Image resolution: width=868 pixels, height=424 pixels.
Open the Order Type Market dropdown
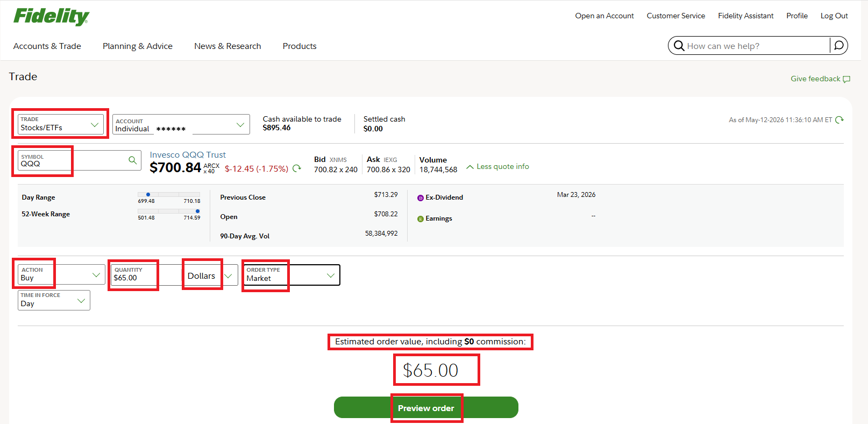(291, 275)
